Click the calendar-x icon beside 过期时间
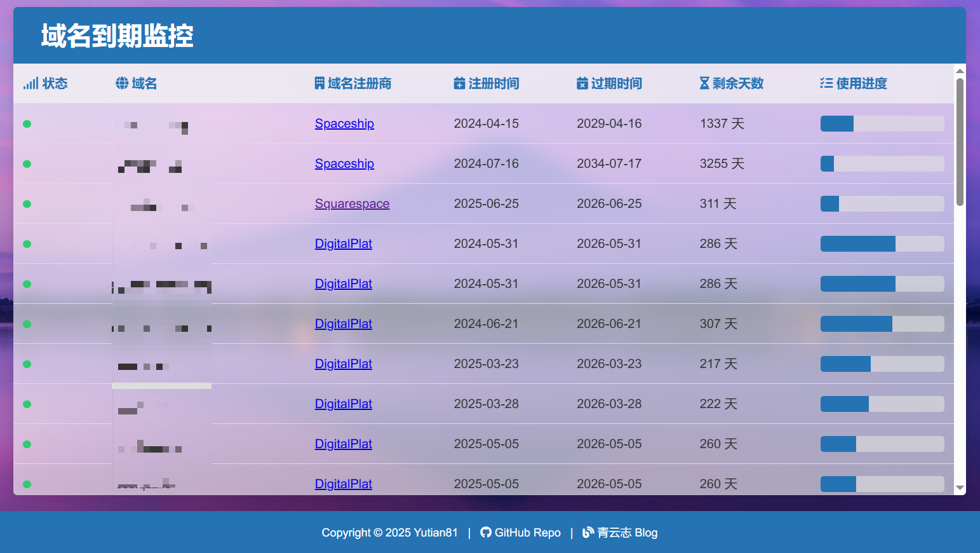 coord(582,83)
